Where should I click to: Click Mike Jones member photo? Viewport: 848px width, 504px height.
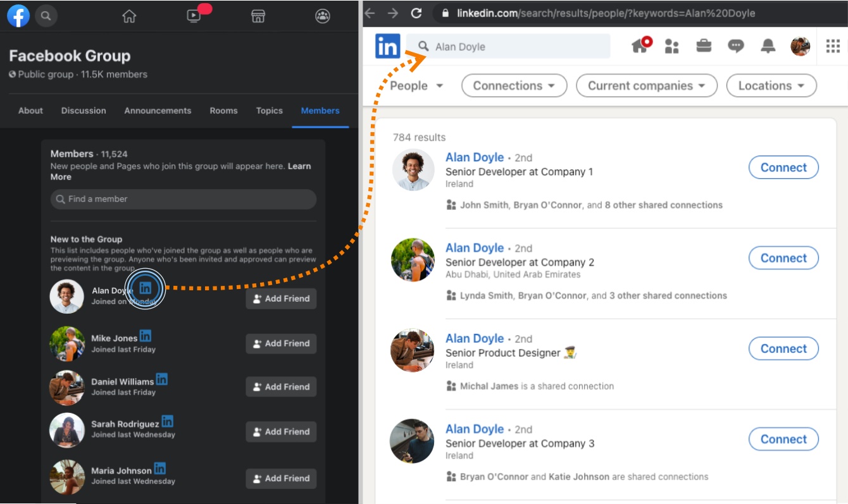pos(67,343)
